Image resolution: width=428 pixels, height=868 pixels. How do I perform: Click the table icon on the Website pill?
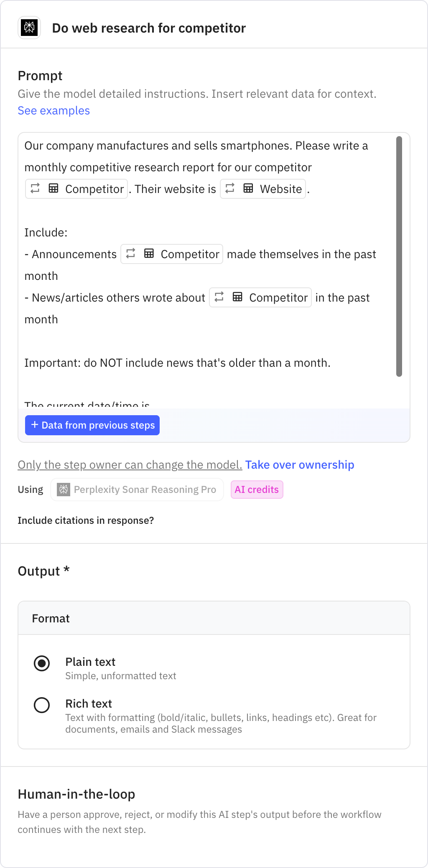(247, 189)
